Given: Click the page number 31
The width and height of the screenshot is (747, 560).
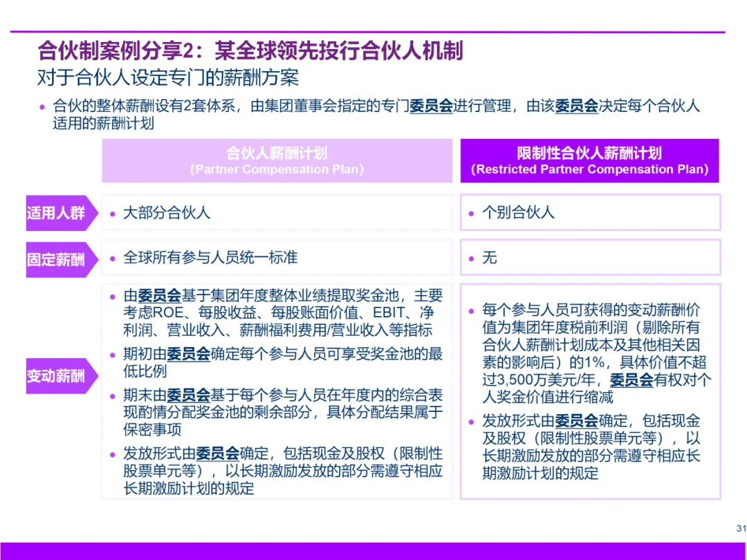Looking at the screenshot, I should point(741,528).
